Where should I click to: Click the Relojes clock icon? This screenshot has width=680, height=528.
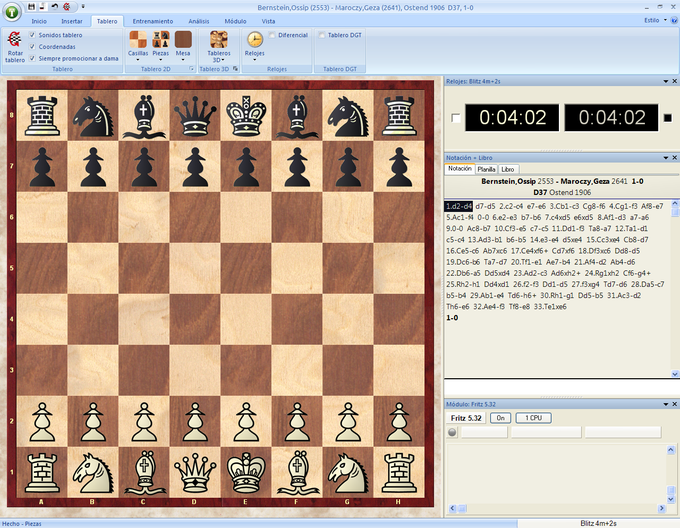point(255,39)
